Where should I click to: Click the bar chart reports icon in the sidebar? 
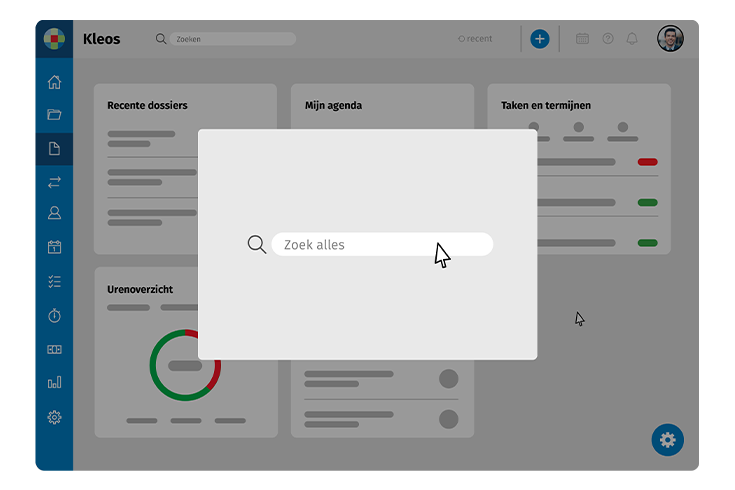point(54,383)
